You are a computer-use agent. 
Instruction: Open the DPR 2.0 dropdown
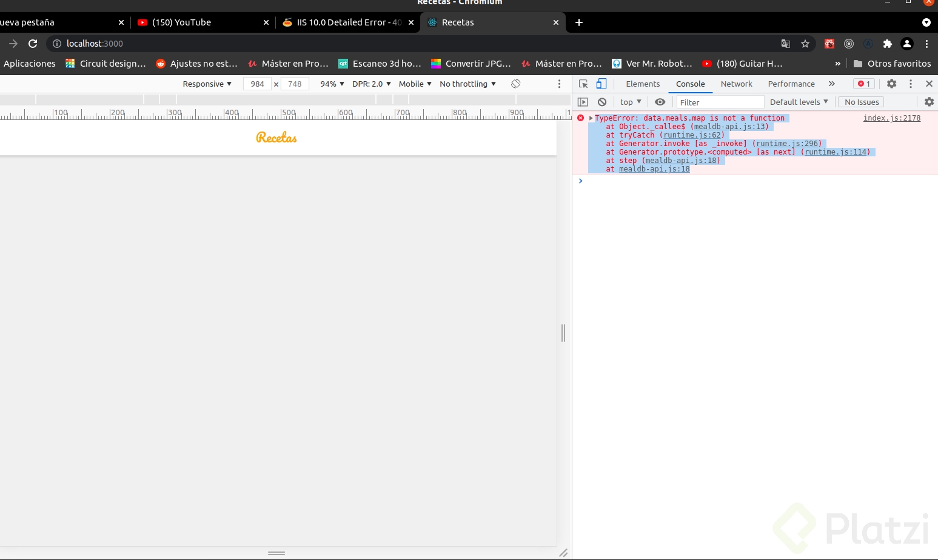pos(372,84)
